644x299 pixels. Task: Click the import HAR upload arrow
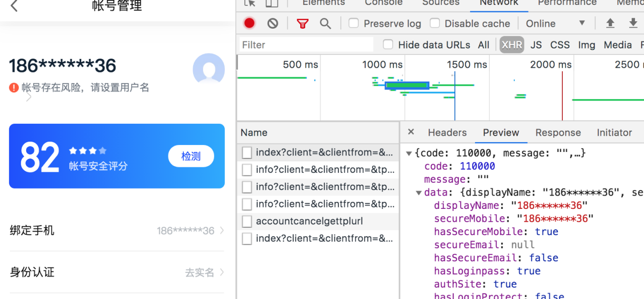(610, 23)
